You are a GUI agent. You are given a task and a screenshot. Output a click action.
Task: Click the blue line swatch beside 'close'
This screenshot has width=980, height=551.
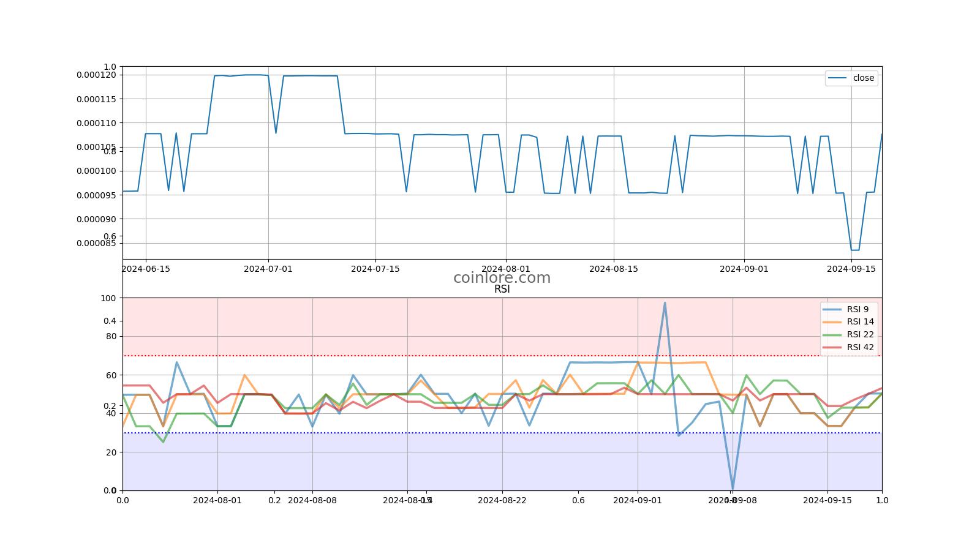click(837, 78)
